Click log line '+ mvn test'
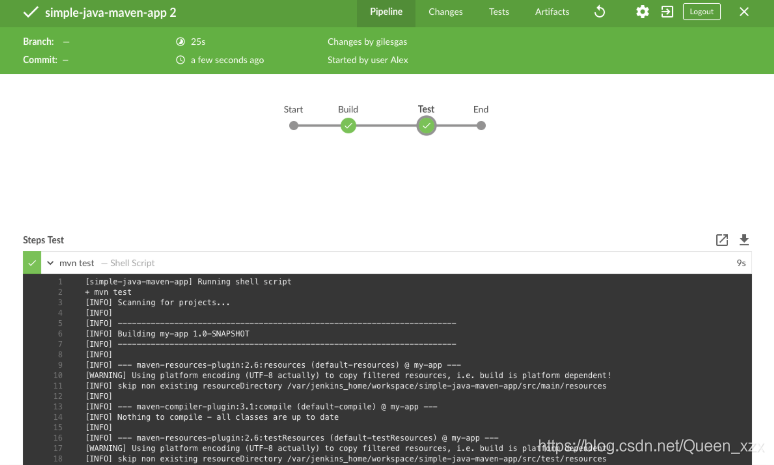This screenshot has width=774, height=465. pos(109,292)
